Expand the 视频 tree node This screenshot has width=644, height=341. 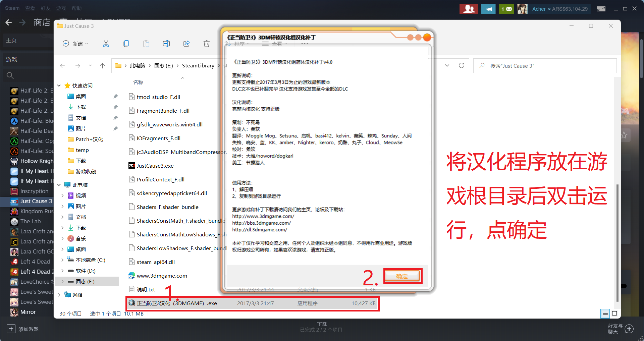[x=62, y=195]
